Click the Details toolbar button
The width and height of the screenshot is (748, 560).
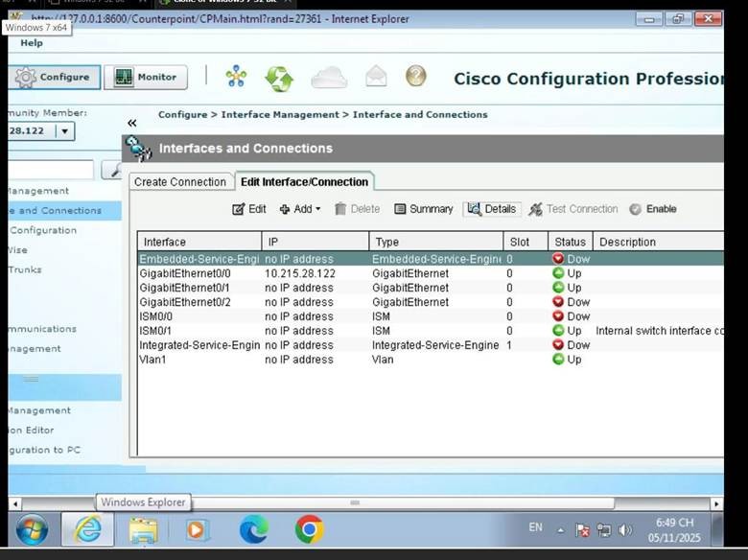491,209
